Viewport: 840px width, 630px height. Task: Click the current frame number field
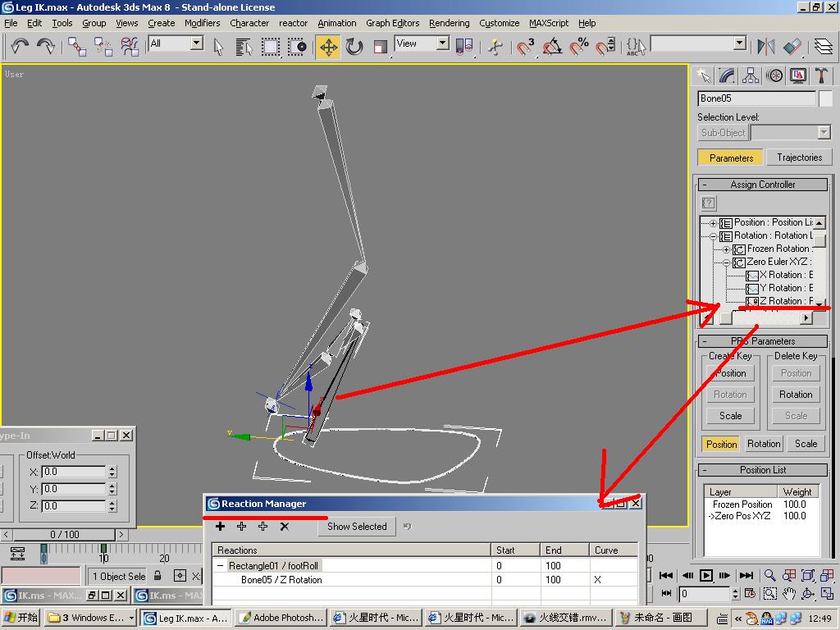(704, 594)
